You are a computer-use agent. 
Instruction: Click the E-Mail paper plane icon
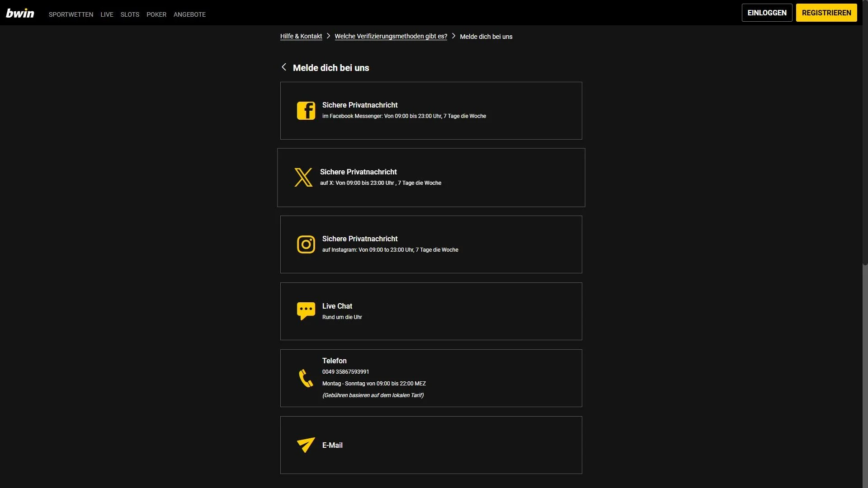[x=306, y=445]
